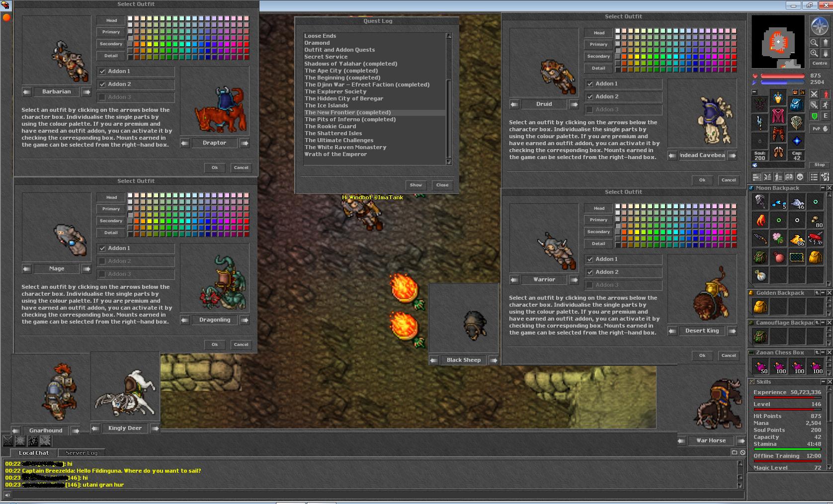Switch to offensive fight mode (crossed swords)
833x504 pixels.
coord(814,94)
